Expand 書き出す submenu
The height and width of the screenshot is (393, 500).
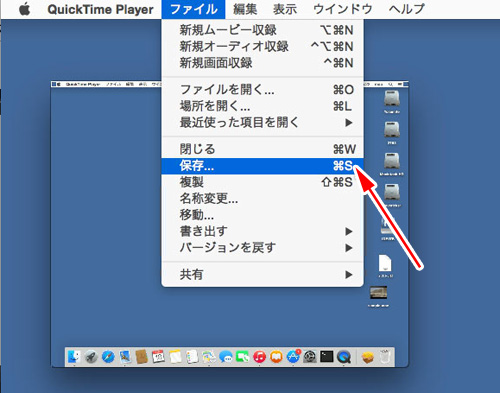click(262, 231)
